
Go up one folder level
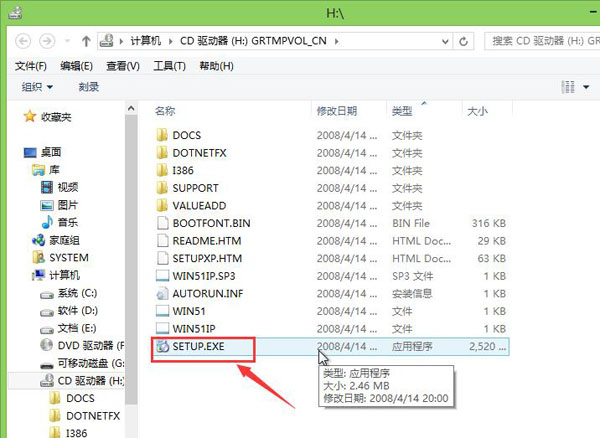coord(86,41)
